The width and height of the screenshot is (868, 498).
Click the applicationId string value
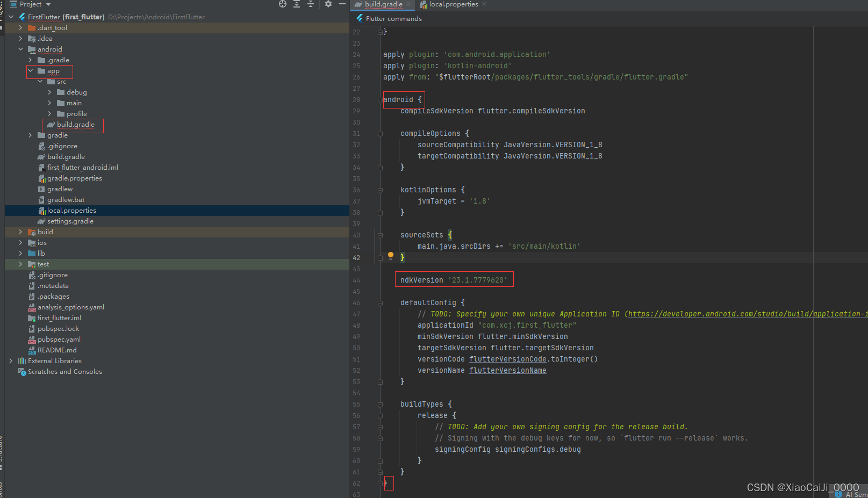[527, 325]
